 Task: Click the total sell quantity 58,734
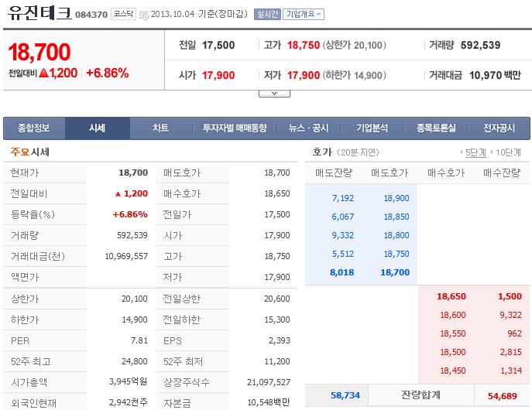[345, 395]
